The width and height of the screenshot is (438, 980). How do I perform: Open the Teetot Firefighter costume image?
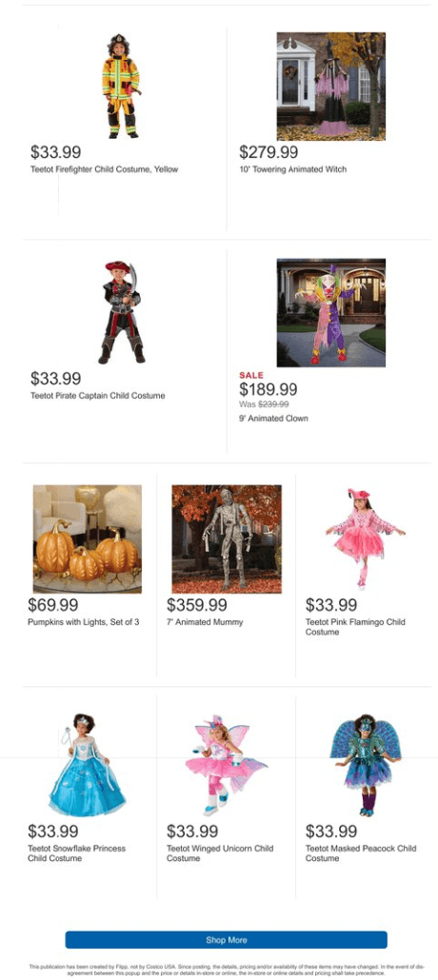tap(121, 87)
